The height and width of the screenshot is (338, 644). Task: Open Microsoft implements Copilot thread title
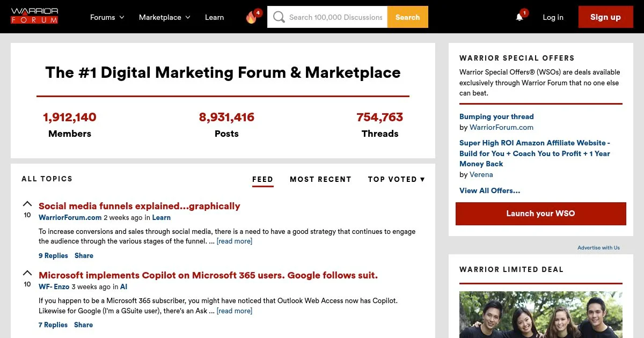[x=208, y=275]
